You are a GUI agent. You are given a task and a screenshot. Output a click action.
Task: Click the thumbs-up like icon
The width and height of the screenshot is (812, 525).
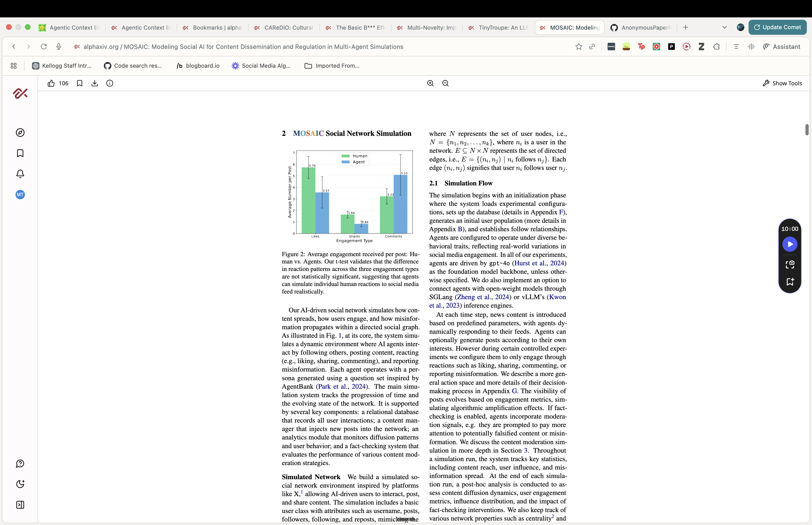pyautogui.click(x=51, y=83)
